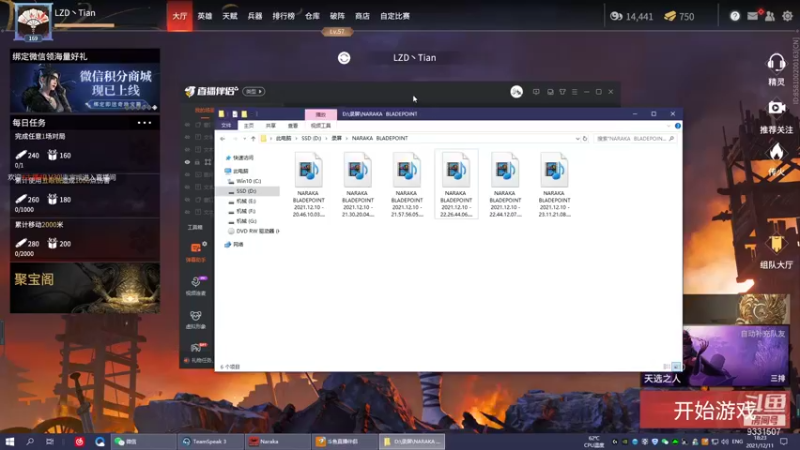Click the game help question mark icon

735,16
